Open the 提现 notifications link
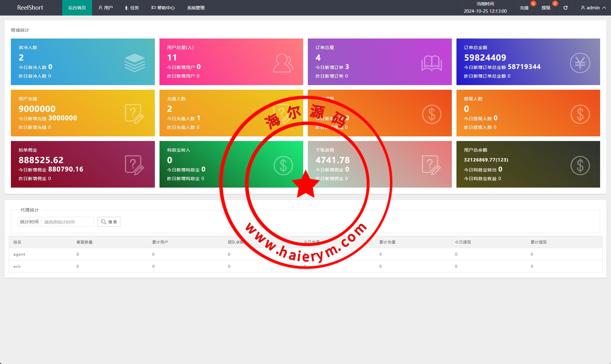611x364 pixels. tap(546, 8)
